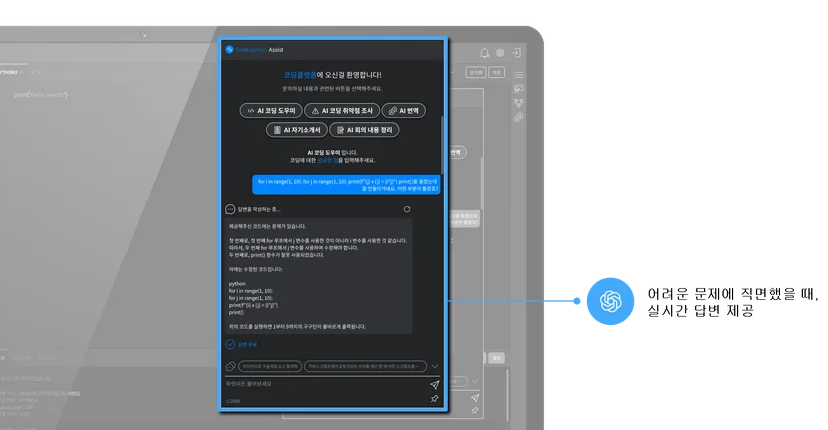This screenshot has width=828, height=430.
Task: Click the chat bubbles icon beside suggestions
Action: tap(230, 366)
